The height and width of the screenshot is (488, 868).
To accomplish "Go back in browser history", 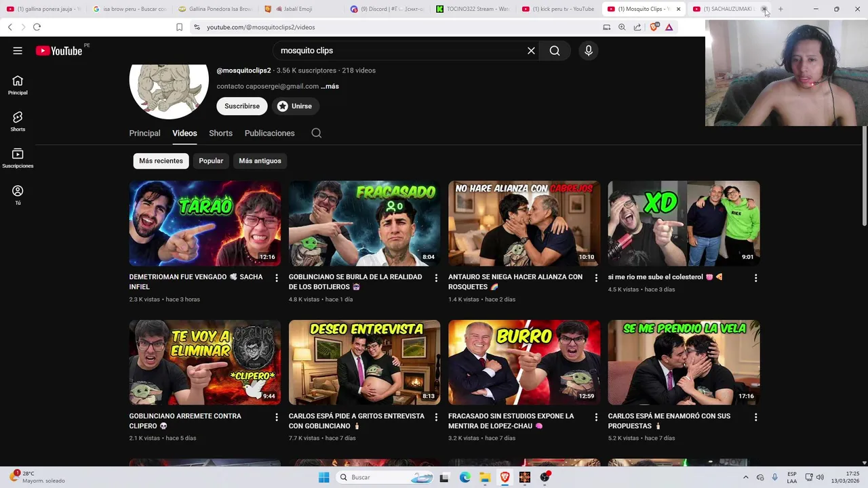I will point(9,27).
